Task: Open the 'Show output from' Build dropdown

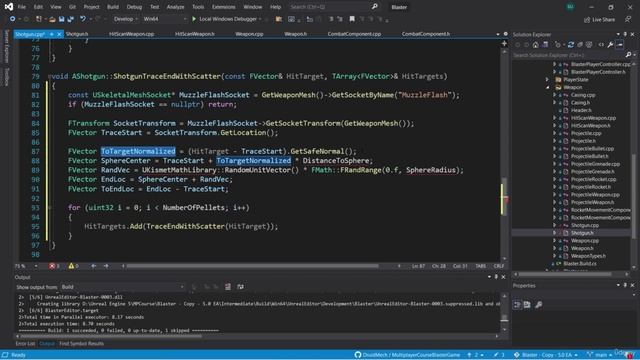Action: point(122,287)
